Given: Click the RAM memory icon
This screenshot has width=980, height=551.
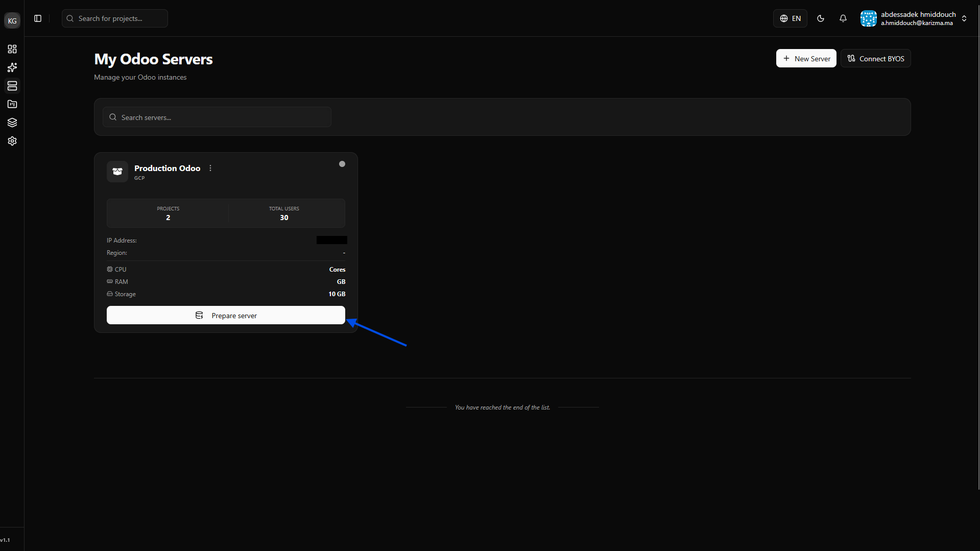Looking at the screenshot, I should (x=110, y=281).
